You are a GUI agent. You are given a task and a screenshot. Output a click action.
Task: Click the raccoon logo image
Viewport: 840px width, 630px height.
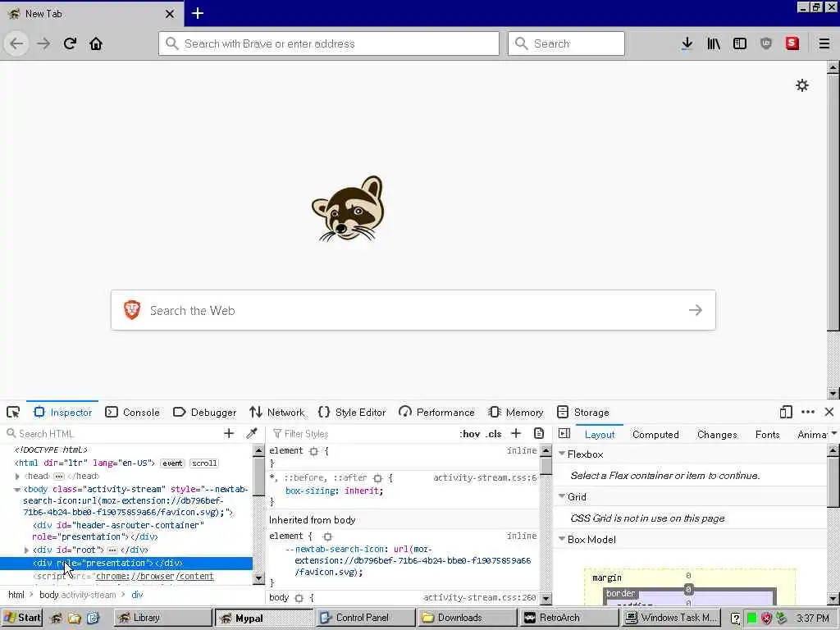(348, 209)
